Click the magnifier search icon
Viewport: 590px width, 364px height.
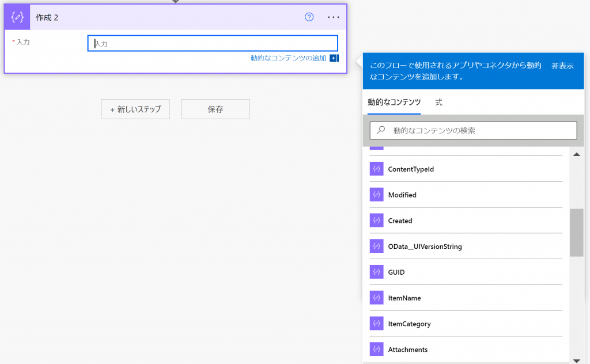pyautogui.click(x=381, y=130)
